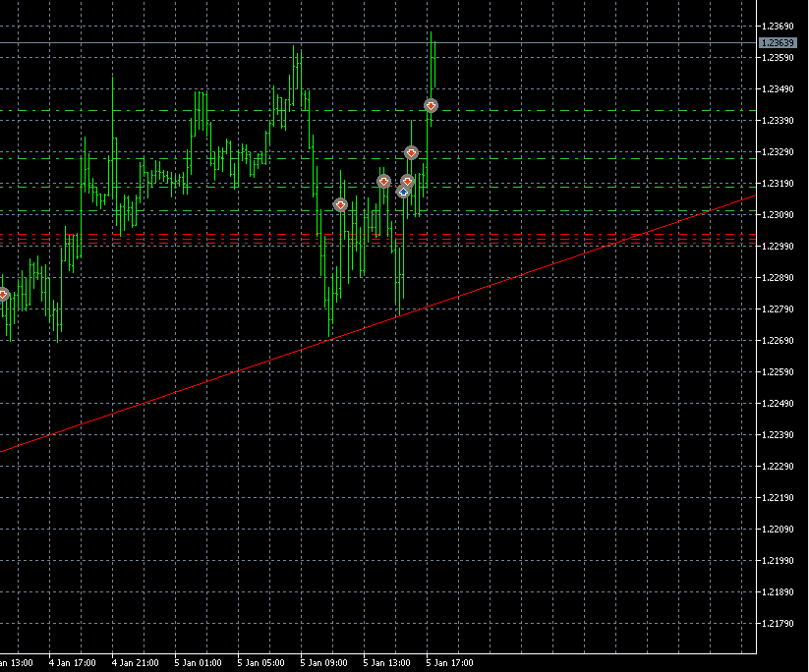Click the 1.23690 price scale label
Image resolution: width=809 pixels, height=672 pixels.
pyautogui.click(x=778, y=27)
